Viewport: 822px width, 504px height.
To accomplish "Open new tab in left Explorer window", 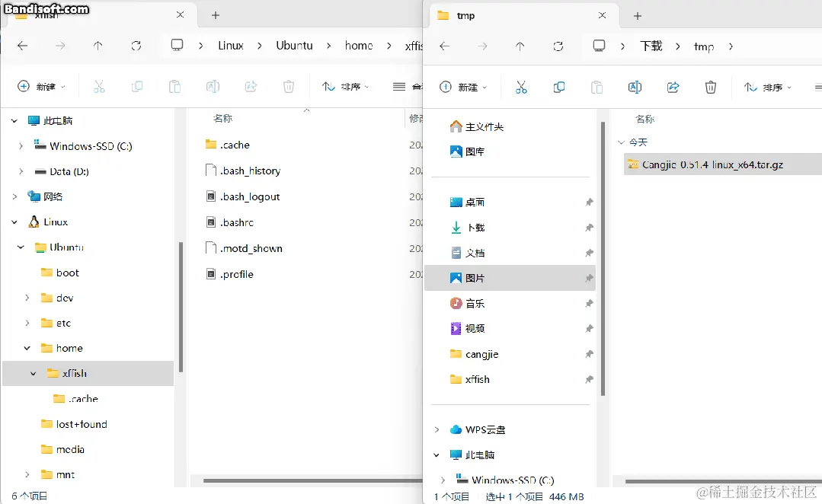I will click(216, 15).
